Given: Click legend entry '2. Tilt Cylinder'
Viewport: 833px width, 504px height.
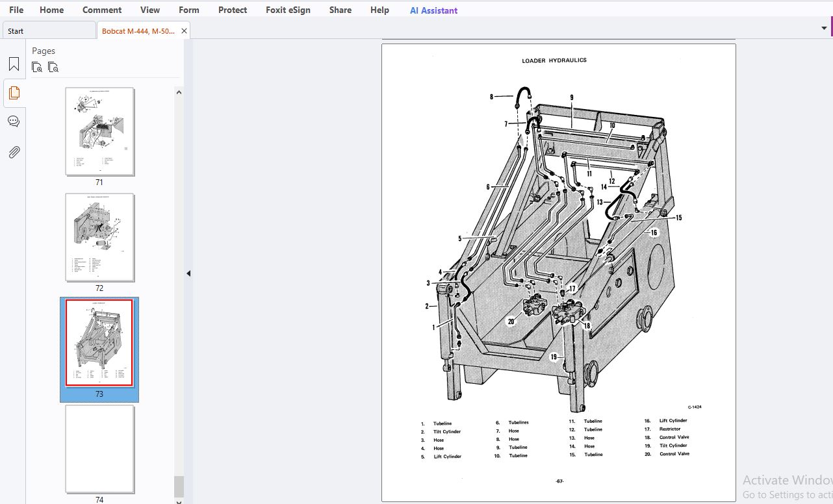Looking at the screenshot, I should 441,432.
